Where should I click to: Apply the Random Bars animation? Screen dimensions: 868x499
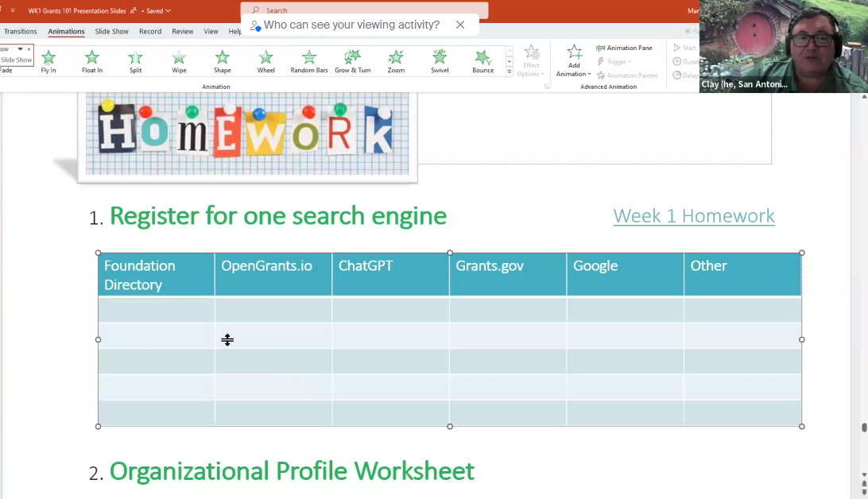coord(309,61)
